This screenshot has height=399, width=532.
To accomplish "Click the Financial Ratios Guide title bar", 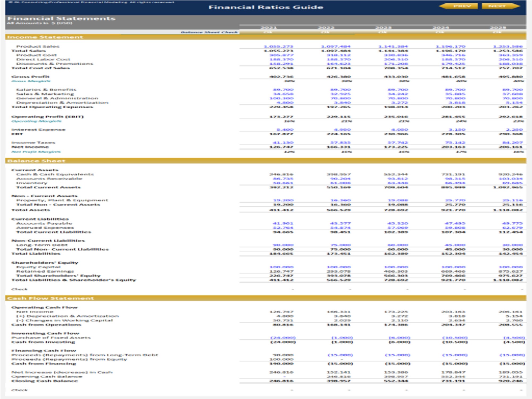I will pos(266,8).
